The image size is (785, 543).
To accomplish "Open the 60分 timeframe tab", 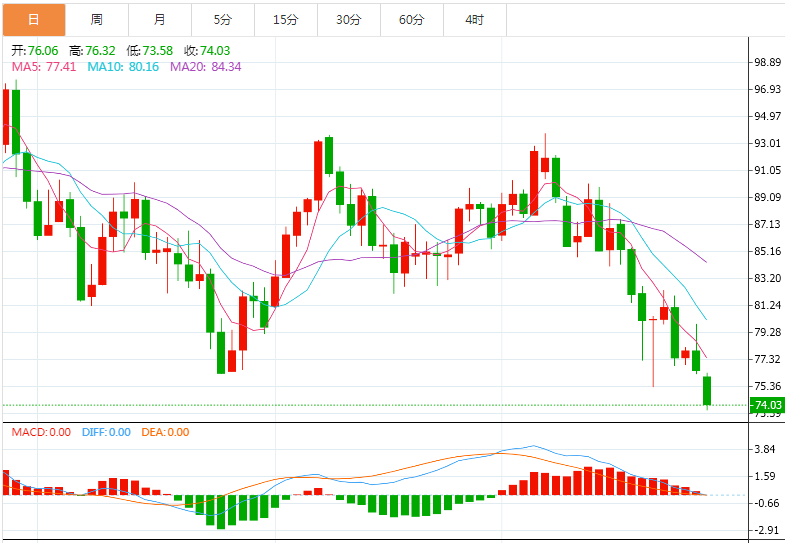I will [412, 20].
